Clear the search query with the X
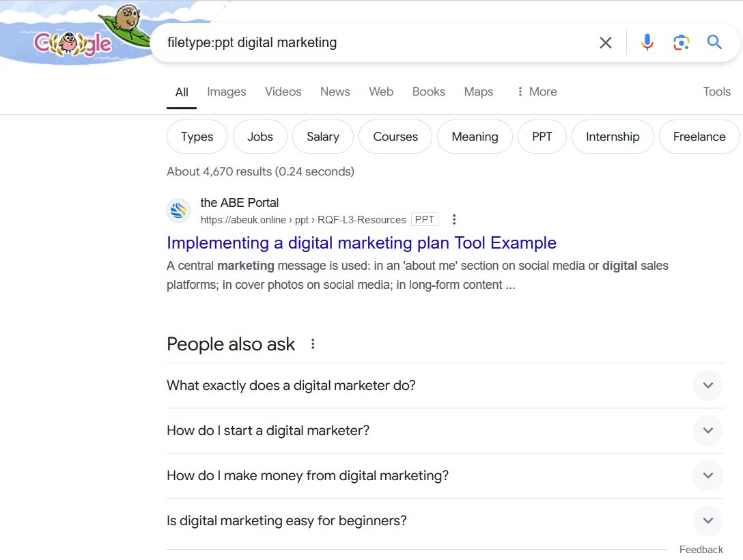Screen dimensions: 743x560 tap(605, 42)
